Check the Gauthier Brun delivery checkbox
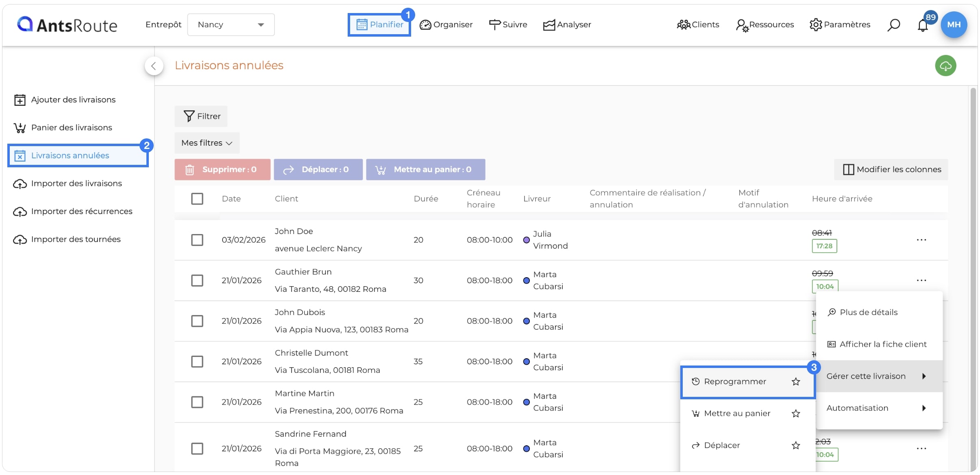Image resolution: width=980 pixels, height=475 pixels. 197,280
